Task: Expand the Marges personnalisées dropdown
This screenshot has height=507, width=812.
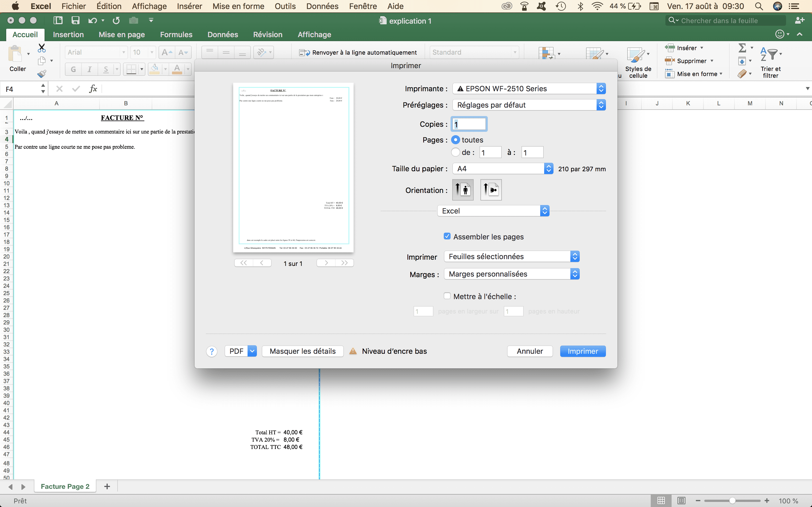Action: click(x=511, y=274)
